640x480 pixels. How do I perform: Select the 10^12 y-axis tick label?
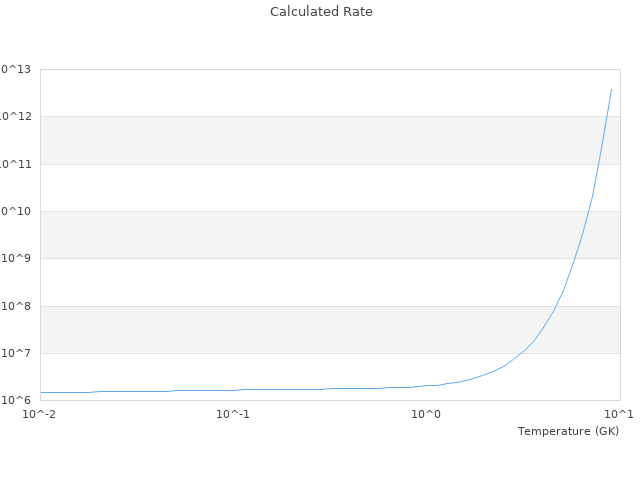pyautogui.click(x=16, y=117)
